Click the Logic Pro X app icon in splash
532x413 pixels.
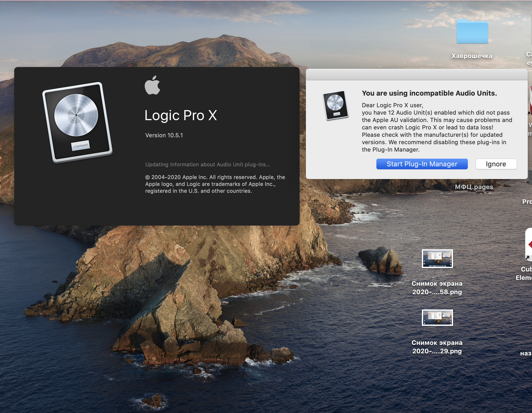click(77, 122)
